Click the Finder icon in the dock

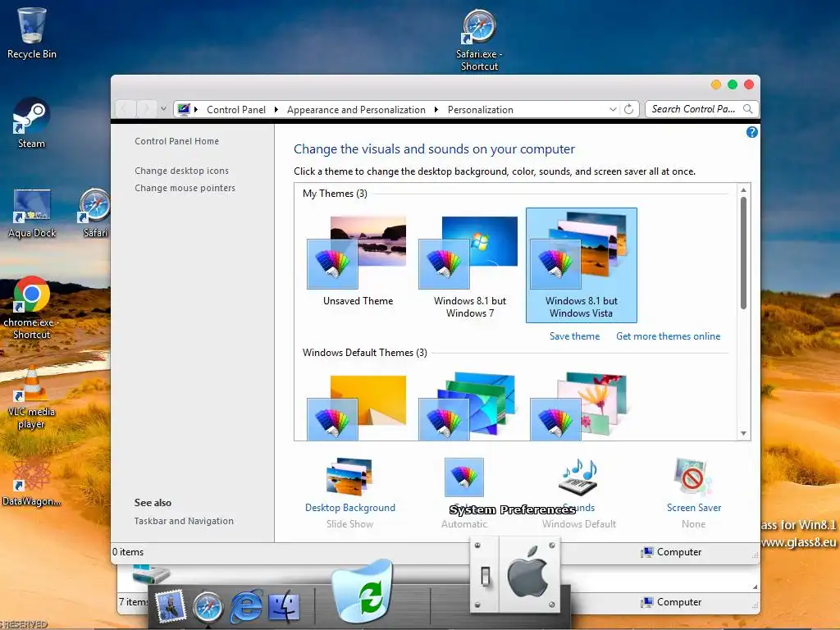[284, 607]
